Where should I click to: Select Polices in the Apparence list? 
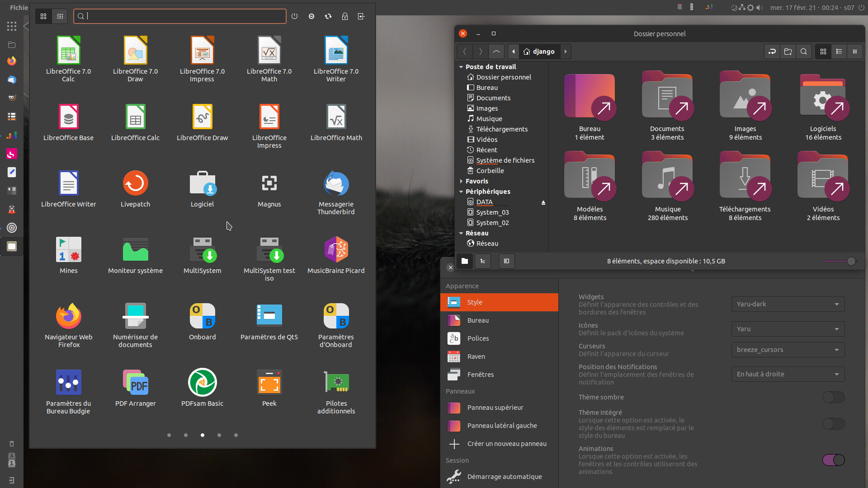tap(478, 338)
